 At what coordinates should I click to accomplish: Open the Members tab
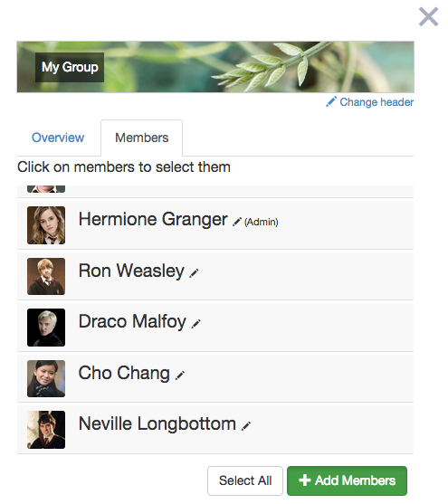tap(142, 138)
